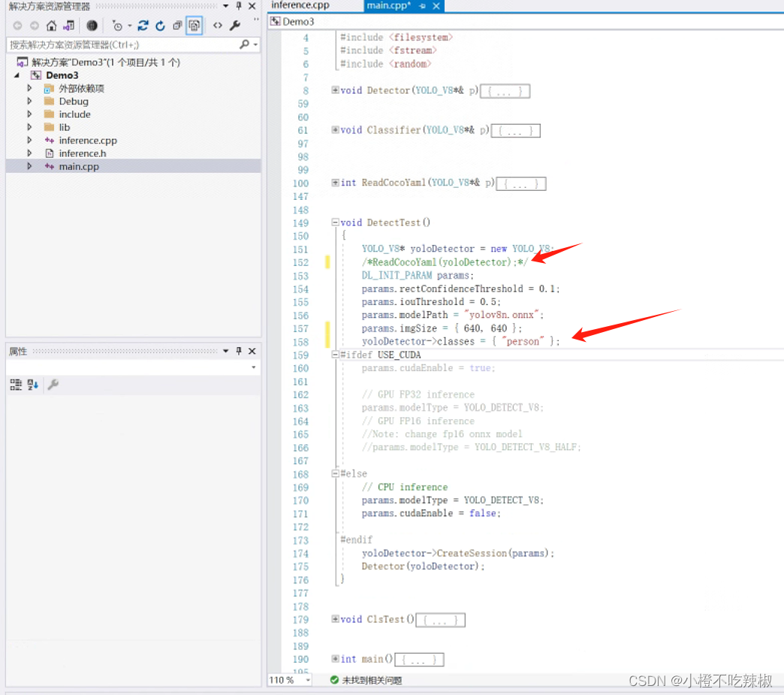
Task: Select the solution 'Demo3' root node
Action: [x=99, y=62]
